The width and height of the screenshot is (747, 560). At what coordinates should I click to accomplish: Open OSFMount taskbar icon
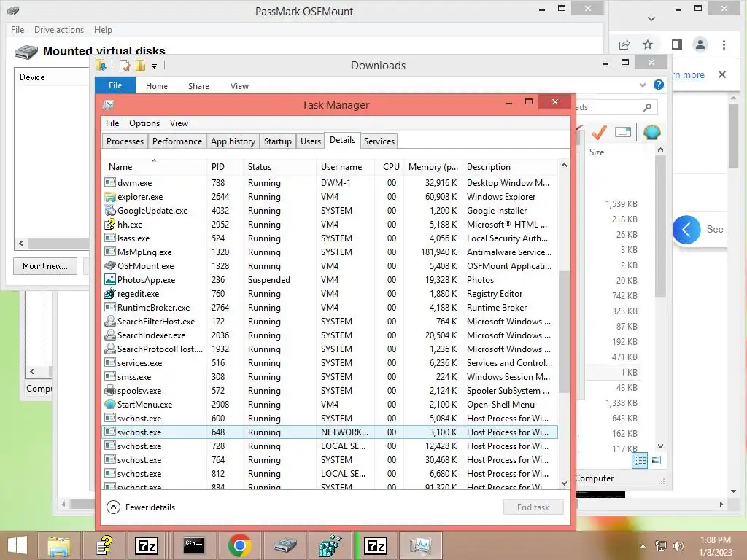[x=285, y=545]
